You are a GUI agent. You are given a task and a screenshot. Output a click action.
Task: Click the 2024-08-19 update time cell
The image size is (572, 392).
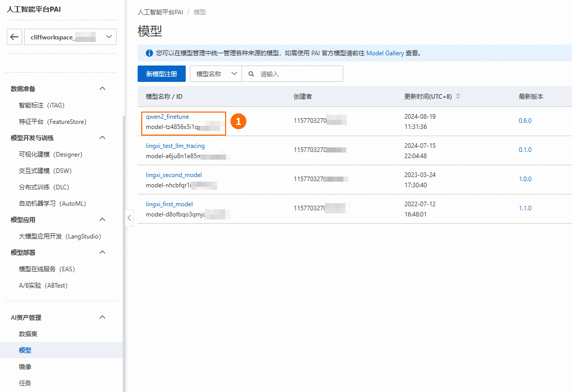[420, 122]
